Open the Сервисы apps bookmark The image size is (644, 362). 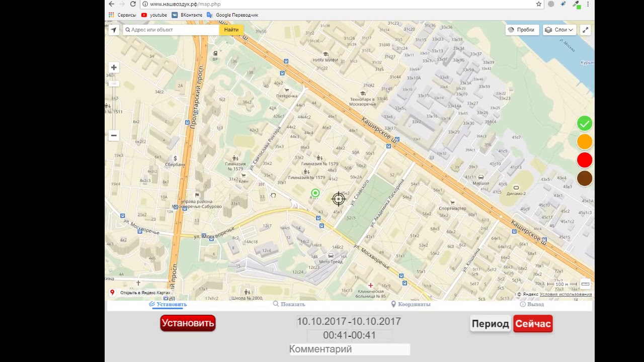(122, 15)
